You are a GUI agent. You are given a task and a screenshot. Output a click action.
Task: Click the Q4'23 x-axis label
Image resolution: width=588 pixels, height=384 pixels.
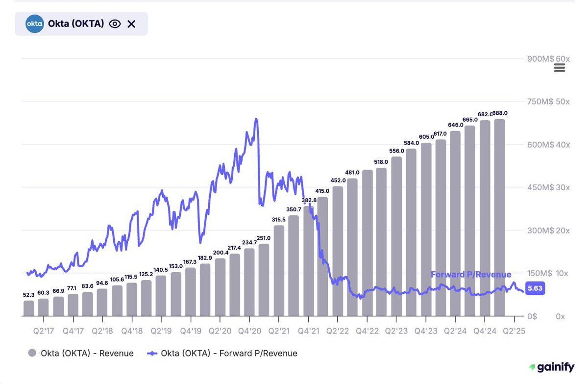point(426,332)
